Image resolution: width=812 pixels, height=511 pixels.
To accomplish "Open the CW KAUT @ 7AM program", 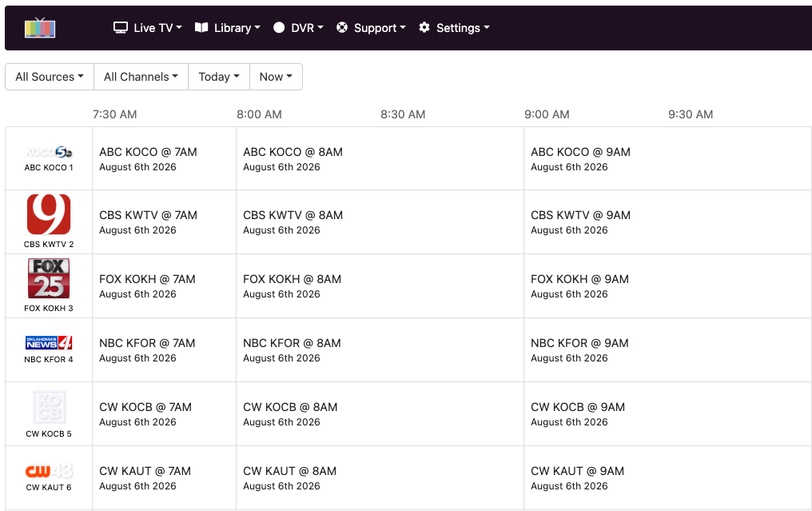I will tap(164, 478).
